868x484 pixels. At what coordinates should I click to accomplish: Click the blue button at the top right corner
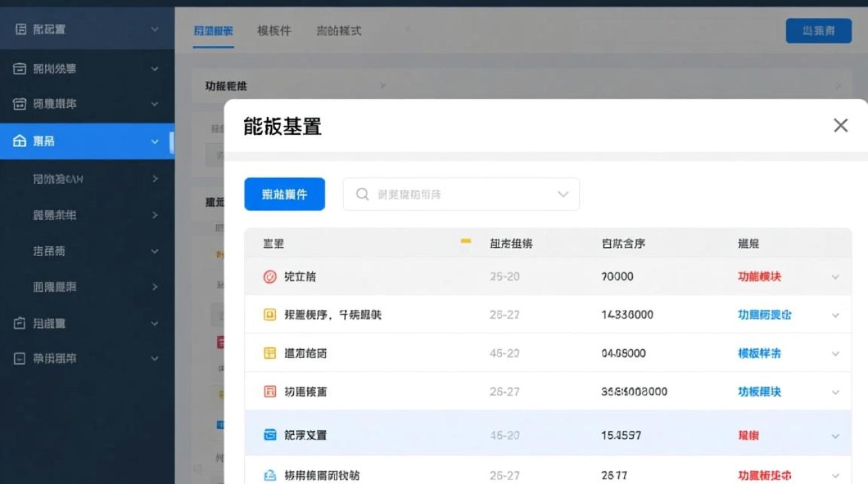[x=818, y=30]
